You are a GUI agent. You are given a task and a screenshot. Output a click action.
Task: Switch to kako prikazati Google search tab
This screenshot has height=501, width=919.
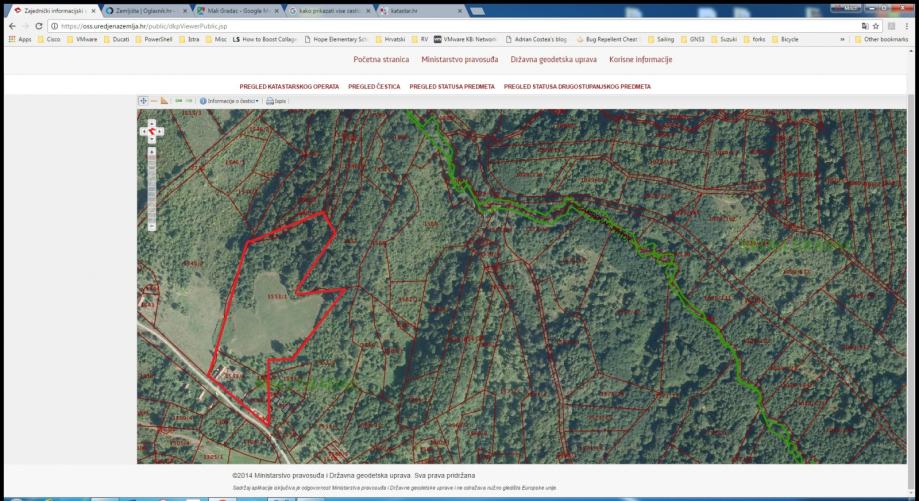tap(329, 11)
